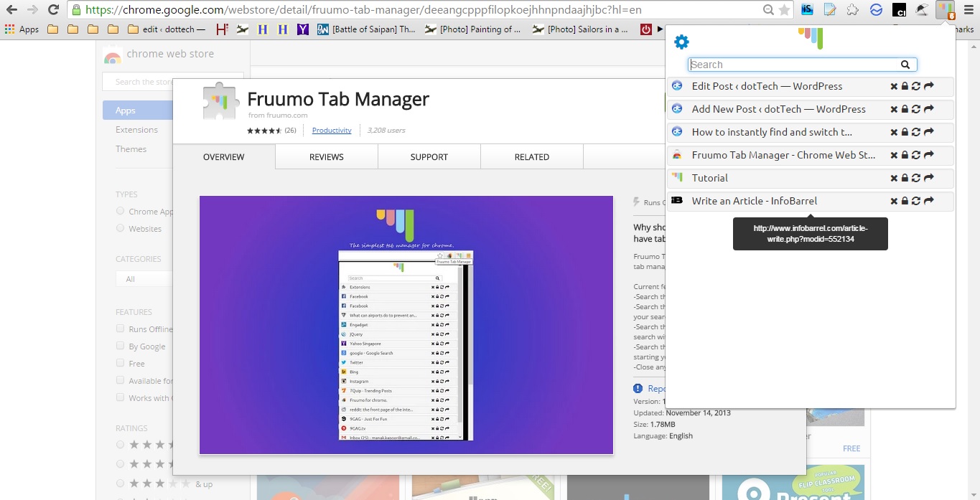This screenshot has height=500, width=980.
Task: Reload the page with browser refresh button
Action: (x=53, y=10)
